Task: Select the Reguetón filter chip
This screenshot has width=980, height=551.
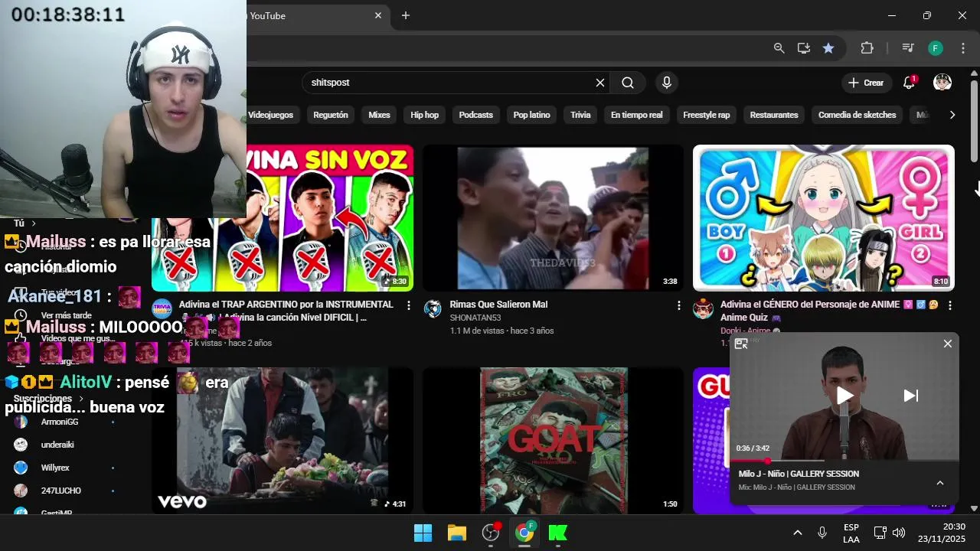Action: click(x=331, y=115)
